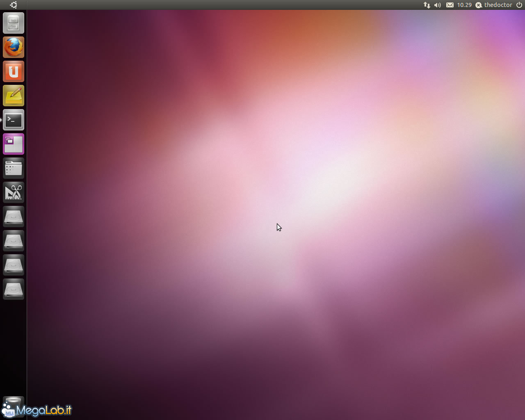Open the thedoctor user menu
This screenshot has height=420, width=525.
tap(494, 5)
